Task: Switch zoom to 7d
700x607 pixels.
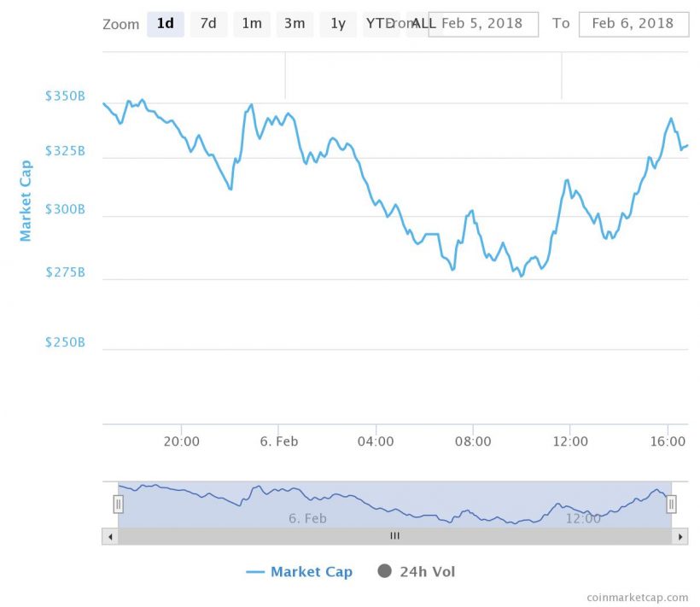Action: (x=208, y=24)
